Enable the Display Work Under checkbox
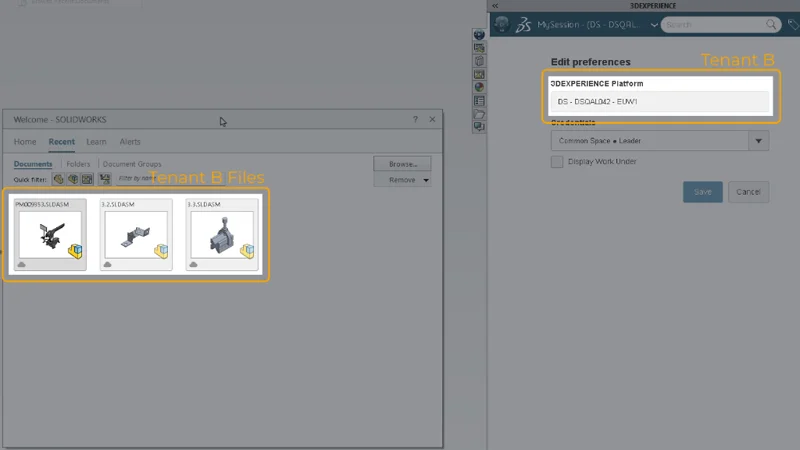Screen dimensions: 800x450 (x=557, y=162)
